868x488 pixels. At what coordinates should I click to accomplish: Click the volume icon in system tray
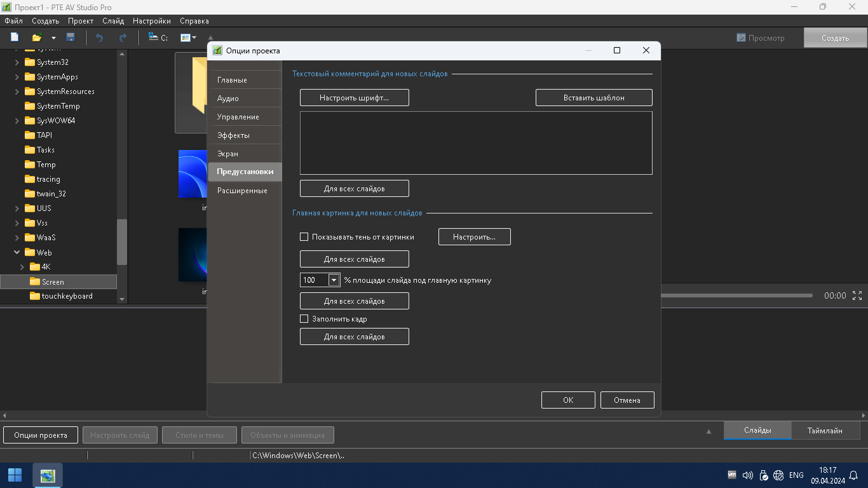point(747,475)
